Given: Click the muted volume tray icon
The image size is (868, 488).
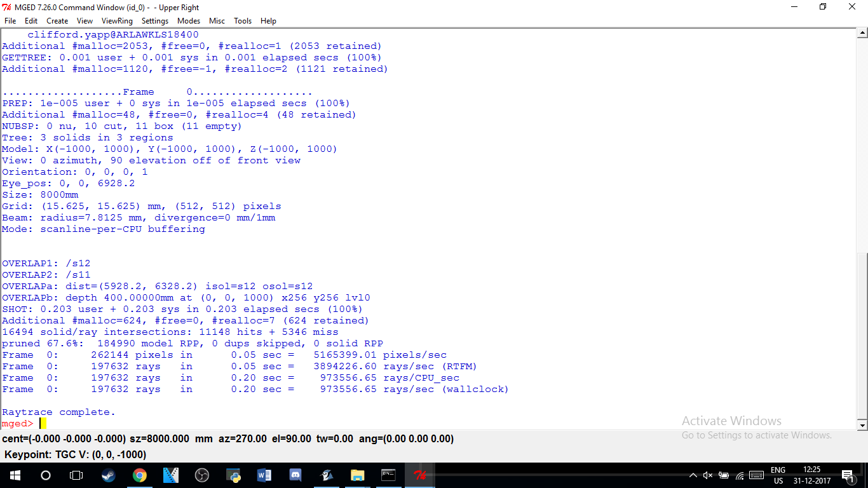Looking at the screenshot, I should pos(708,475).
